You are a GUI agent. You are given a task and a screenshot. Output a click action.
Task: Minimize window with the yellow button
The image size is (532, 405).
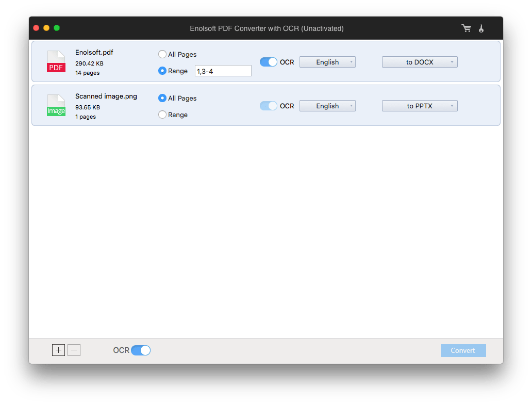coord(46,28)
